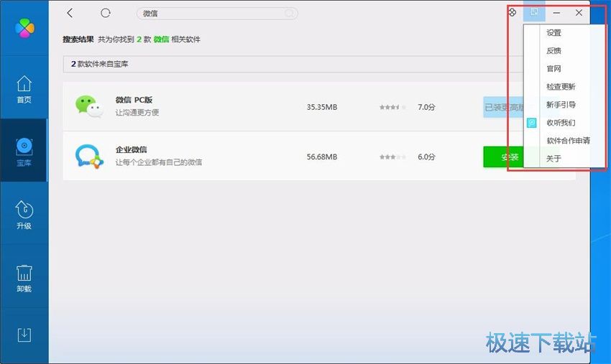Choose 新手引导 in the menu
Screen dimensions: 611x364
point(561,104)
